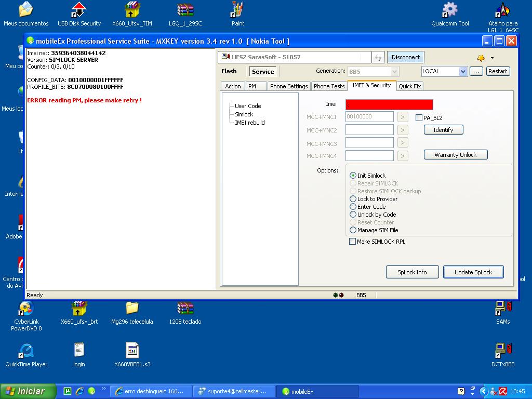Select the Unlock by Code radio option
The width and height of the screenshot is (532, 399).
353,215
